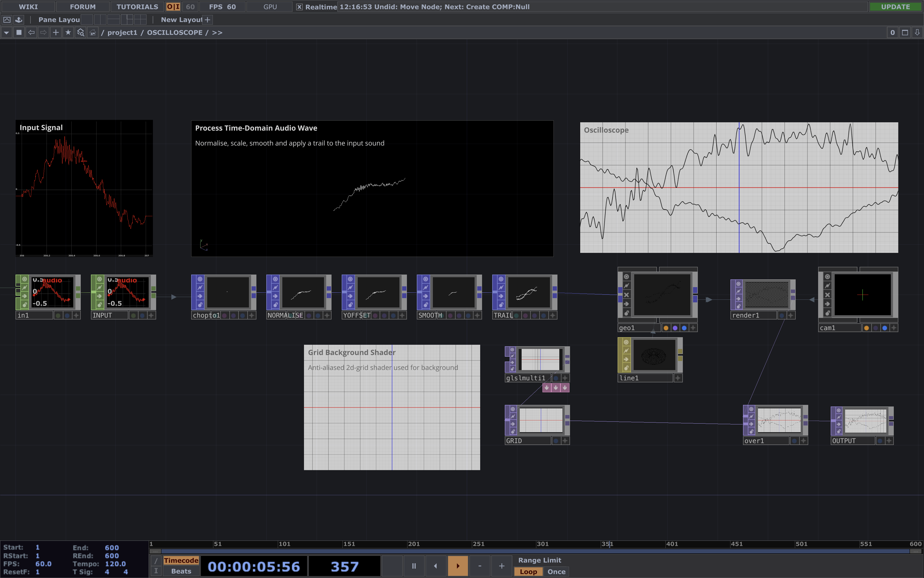Screen dimensions: 924x578
Task: Set range limit to Loop
Action: click(x=528, y=572)
